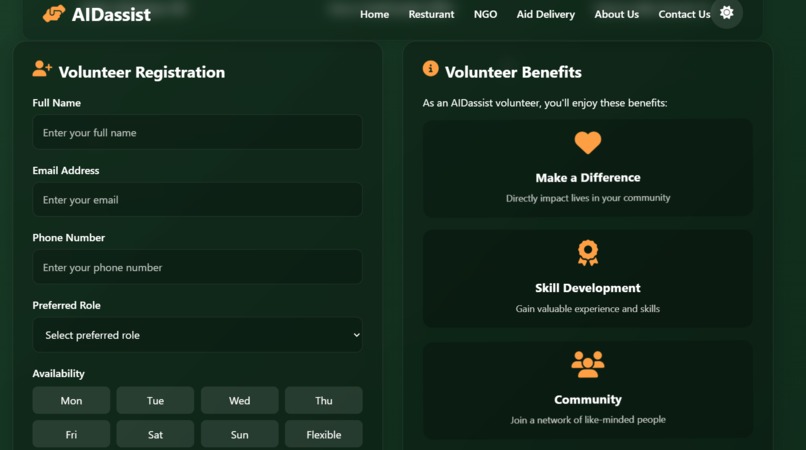Toggle Fri availability
This screenshot has height=450, width=806.
point(71,435)
